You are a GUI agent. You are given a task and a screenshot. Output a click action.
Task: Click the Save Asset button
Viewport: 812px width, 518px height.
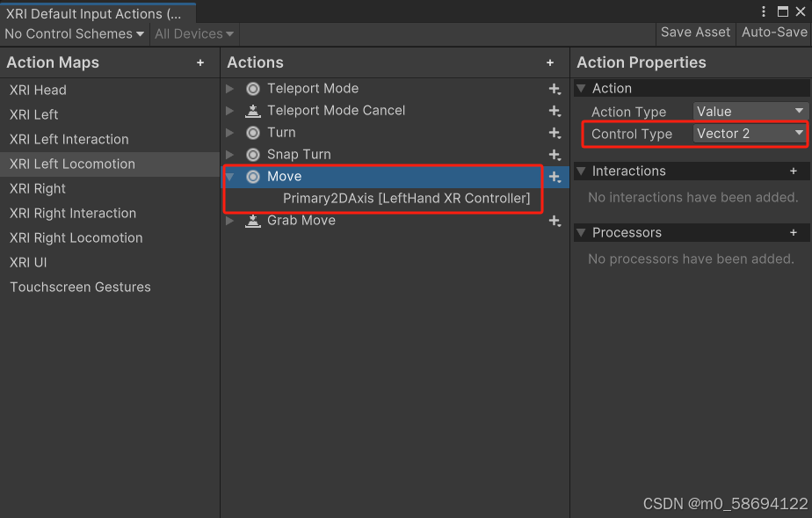pyautogui.click(x=695, y=33)
